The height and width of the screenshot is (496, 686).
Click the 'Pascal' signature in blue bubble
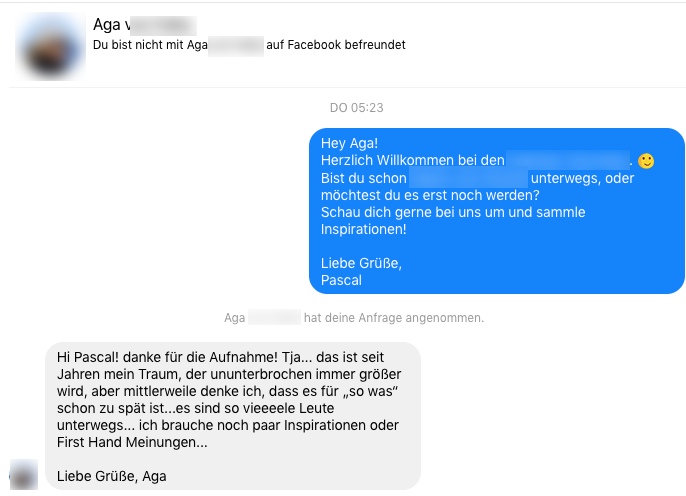(341, 280)
